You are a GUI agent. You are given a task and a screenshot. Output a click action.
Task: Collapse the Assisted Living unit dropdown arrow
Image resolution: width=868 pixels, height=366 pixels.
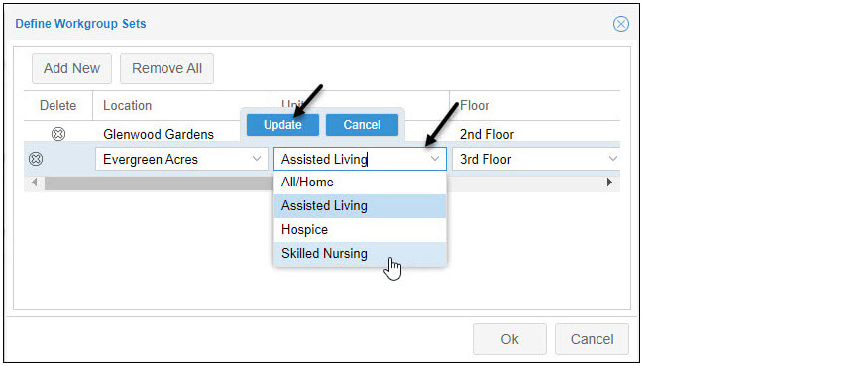tap(435, 159)
